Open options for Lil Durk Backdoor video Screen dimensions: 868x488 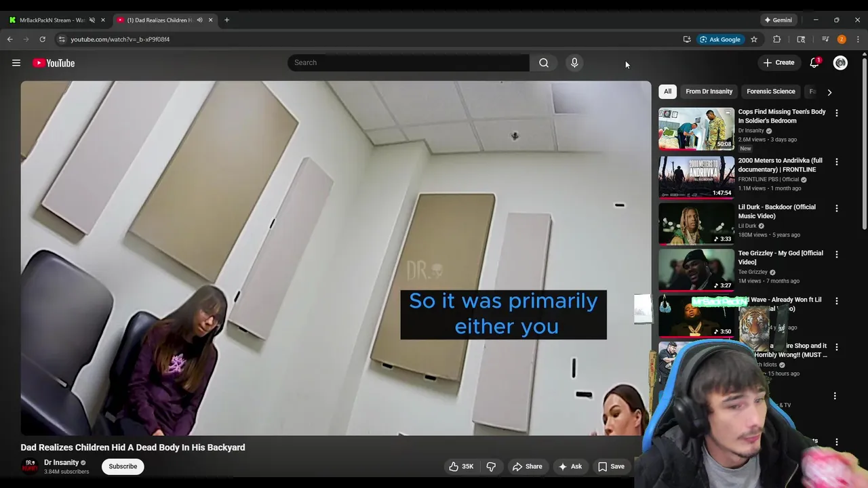pos(836,208)
